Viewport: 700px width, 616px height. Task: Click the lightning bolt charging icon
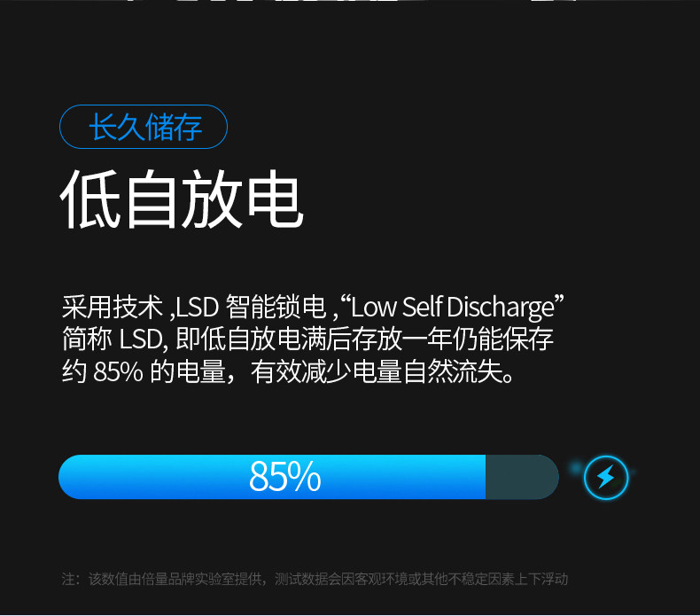[606, 477]
